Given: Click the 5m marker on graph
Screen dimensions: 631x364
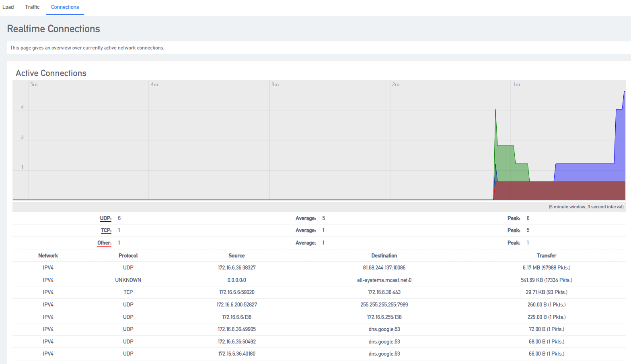Looking at the screenshot, I should [34, 84].
